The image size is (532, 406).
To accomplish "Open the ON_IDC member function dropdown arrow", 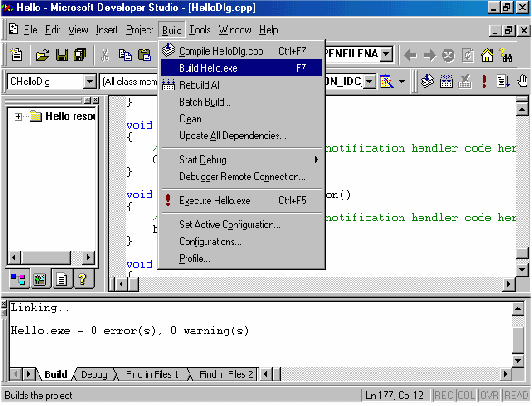I will (x=370, y=82).
